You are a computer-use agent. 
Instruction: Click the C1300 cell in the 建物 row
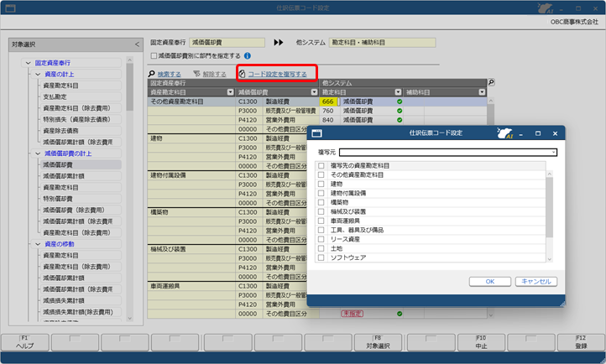pyautogui.click(x=248, y=138)
